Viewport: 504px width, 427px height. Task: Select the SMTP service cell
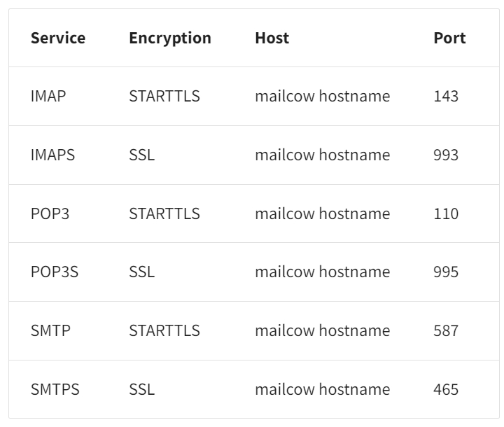point(50,330)
